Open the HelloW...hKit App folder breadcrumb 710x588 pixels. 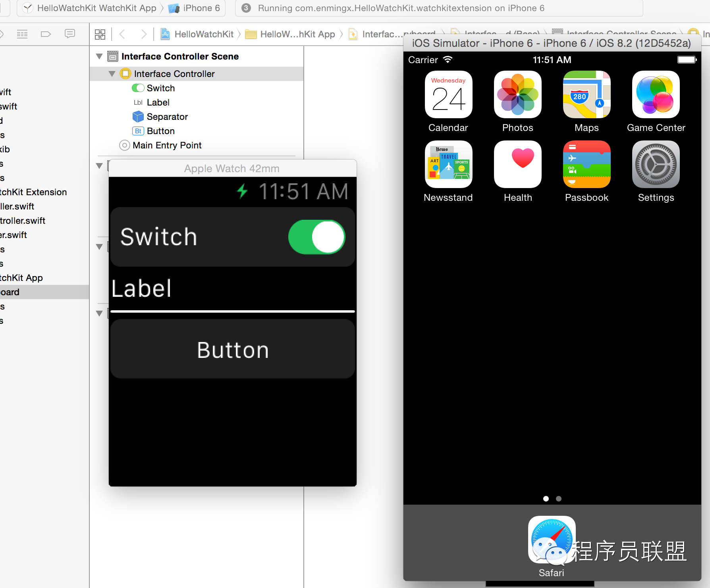290,35
